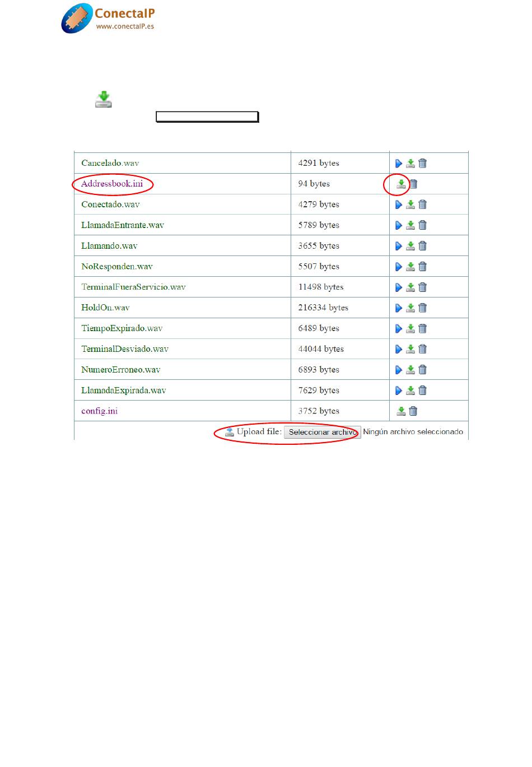Open the NumeroErroneo.wav link
Image resolution: width=532 pixels, height=767 pixels.
point(121,370)
